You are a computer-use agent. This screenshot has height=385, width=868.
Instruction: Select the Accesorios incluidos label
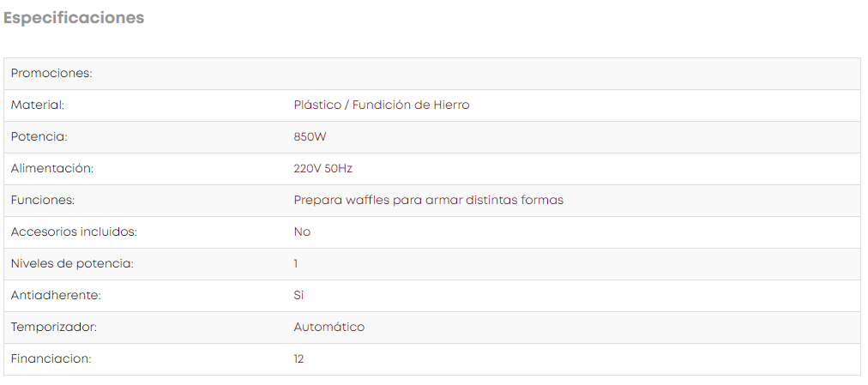point(74,232)
